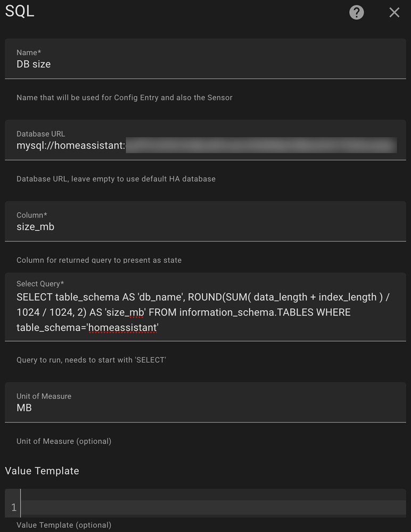Click the 'Name that will be used' hint
The image size is (411, 532).
point(125,98)
